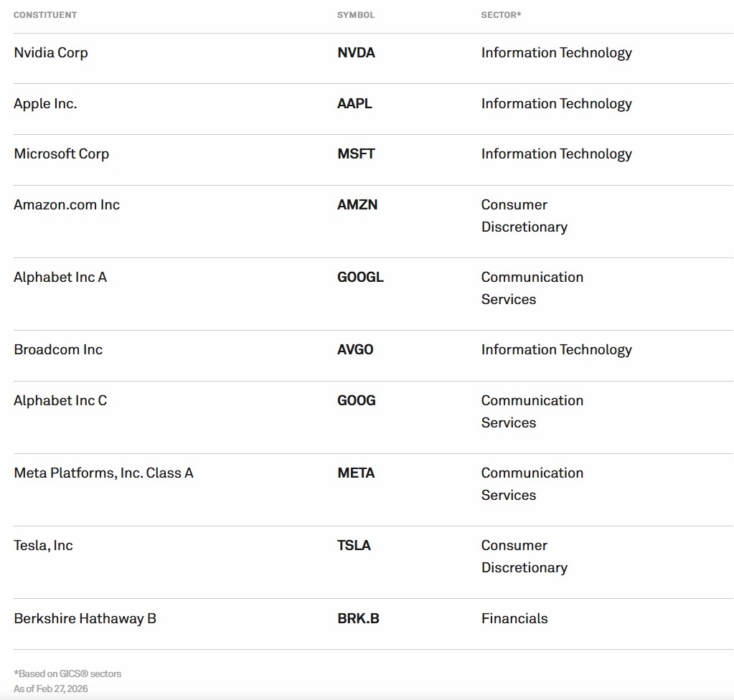The width and height of the screenshot is (734, 700).
Task: Select the AAPL symbol
Action: tap(354, 104)
